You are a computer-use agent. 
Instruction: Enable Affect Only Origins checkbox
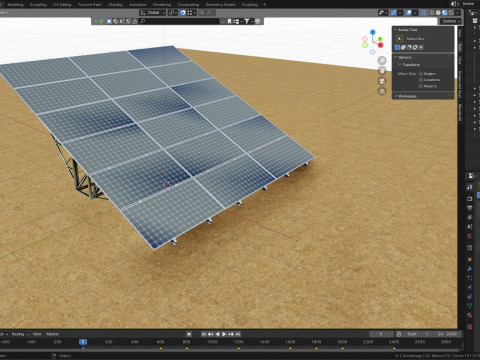tap(421, 74)
